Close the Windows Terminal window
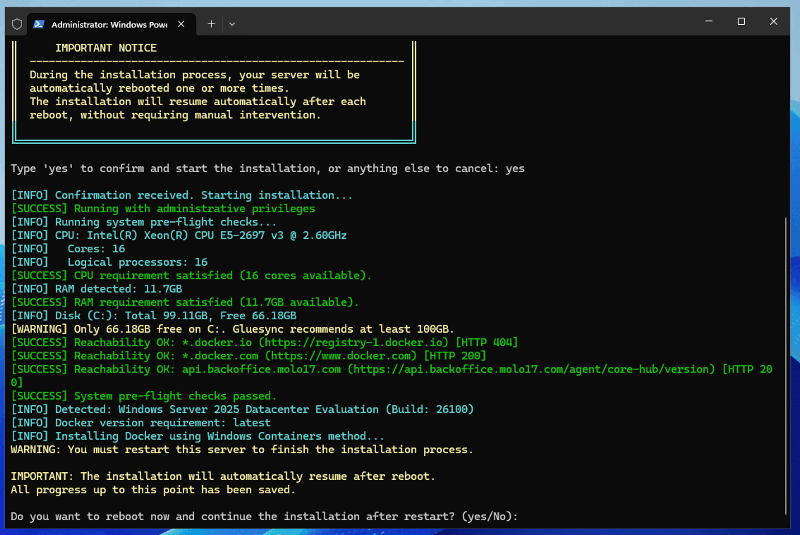800x535 pixels. tap(773, 21)
